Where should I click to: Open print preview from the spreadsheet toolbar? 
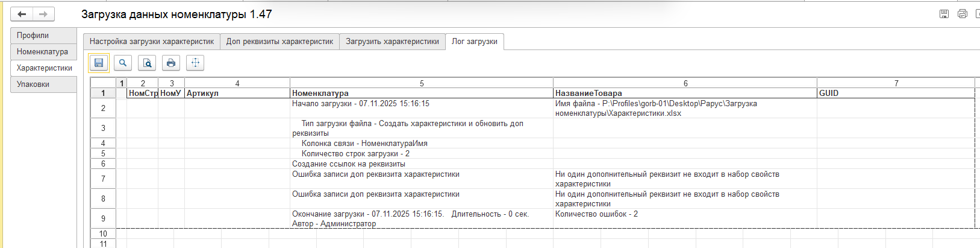147,63
